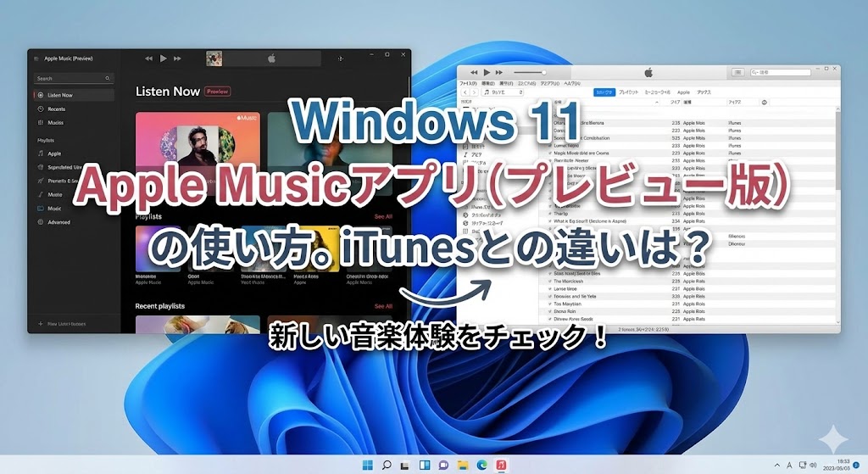
Task: Open Task View from the taskbar
Action: click(405, 466)
